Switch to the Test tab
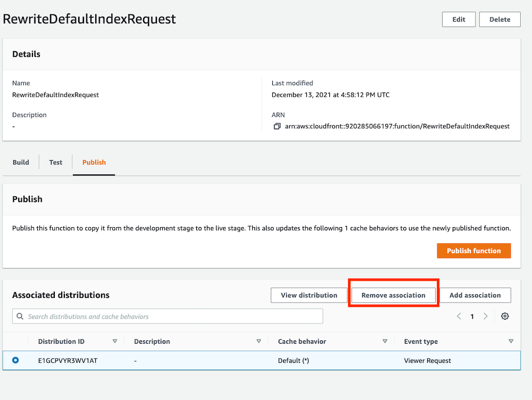 [55, 162]
